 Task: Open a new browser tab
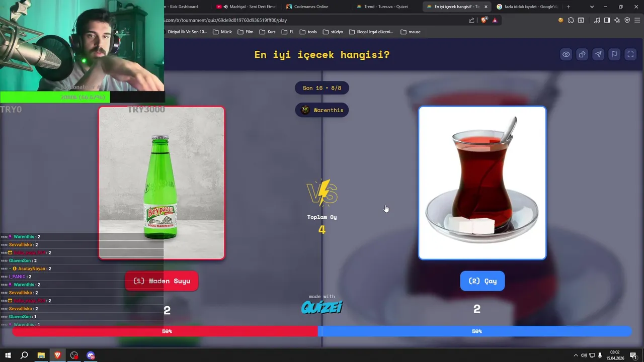pyautogui.click(x=569, y=7)
